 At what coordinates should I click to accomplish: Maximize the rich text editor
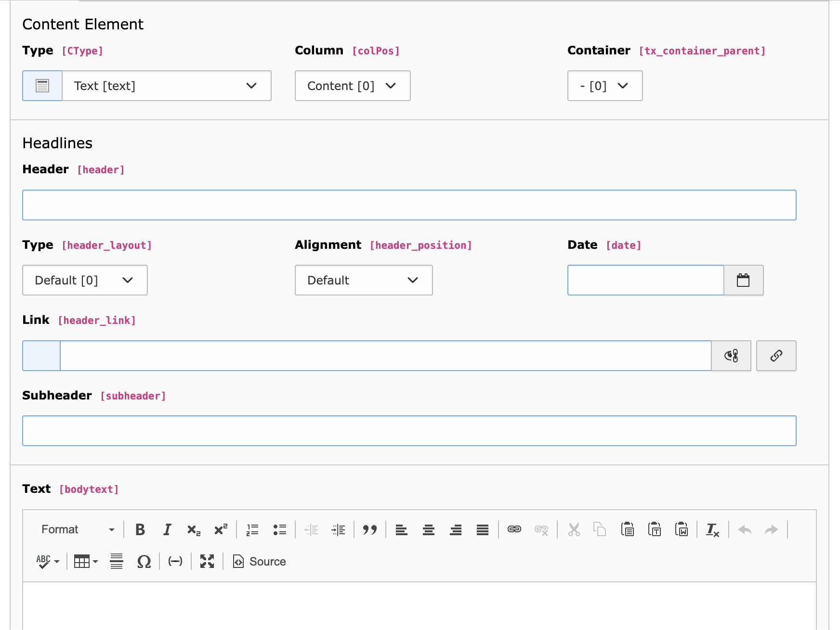207,562
